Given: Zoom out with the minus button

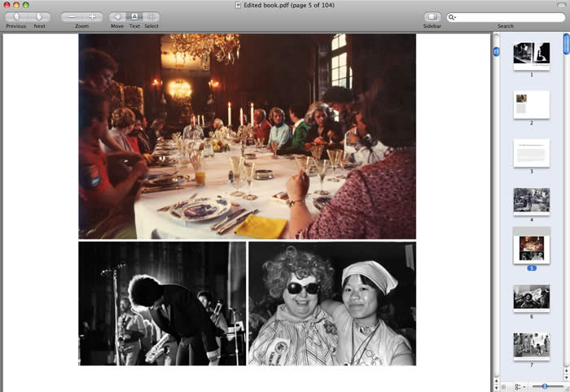Looking at the screenshot, I should 72,16.
